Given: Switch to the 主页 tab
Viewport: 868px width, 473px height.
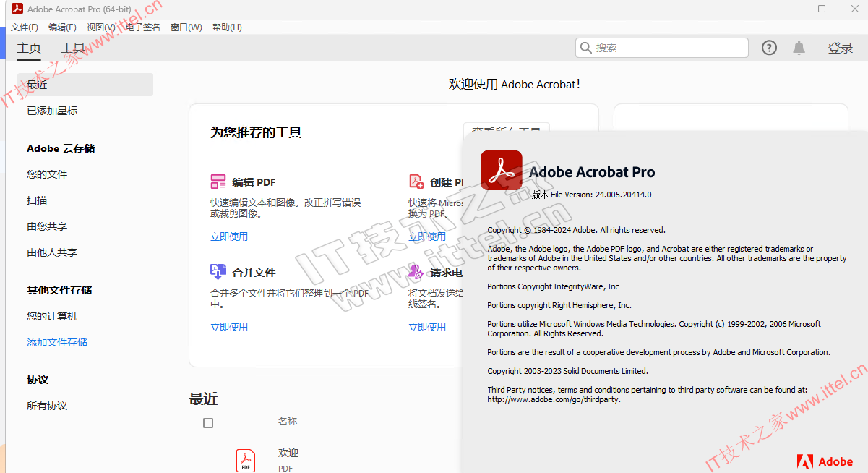Looking at the screenshot, I should (x=29, y=48).
